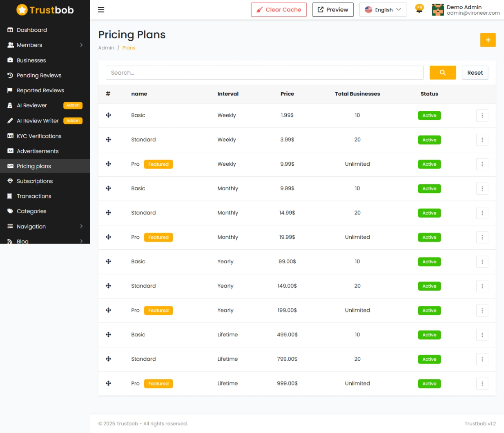This screenshot has width=504, height=433.
Task: Click the Admin breadcrumb link
Action: 106,48
